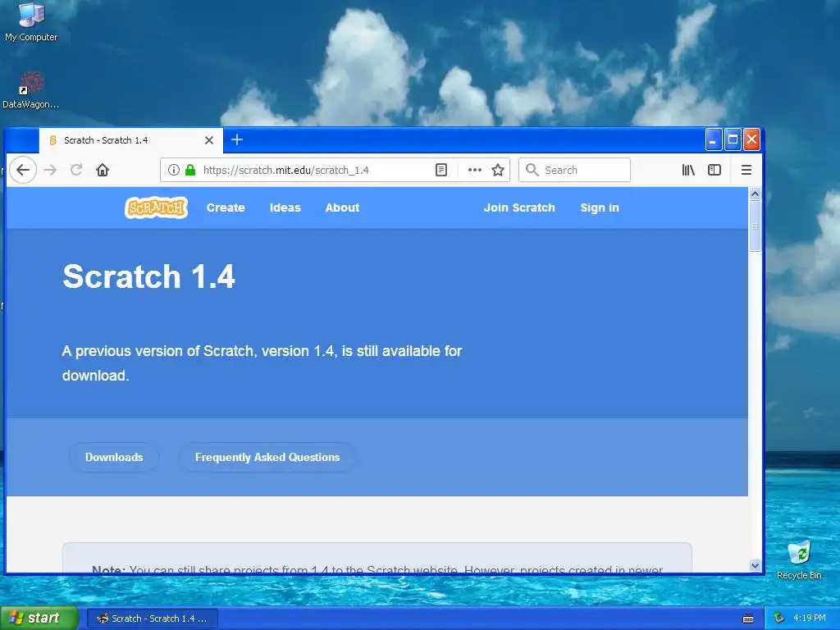Open a new tab with the plus button
Image resolution: width=840 pixels, height=630 pixels.
tap(237, 139)
